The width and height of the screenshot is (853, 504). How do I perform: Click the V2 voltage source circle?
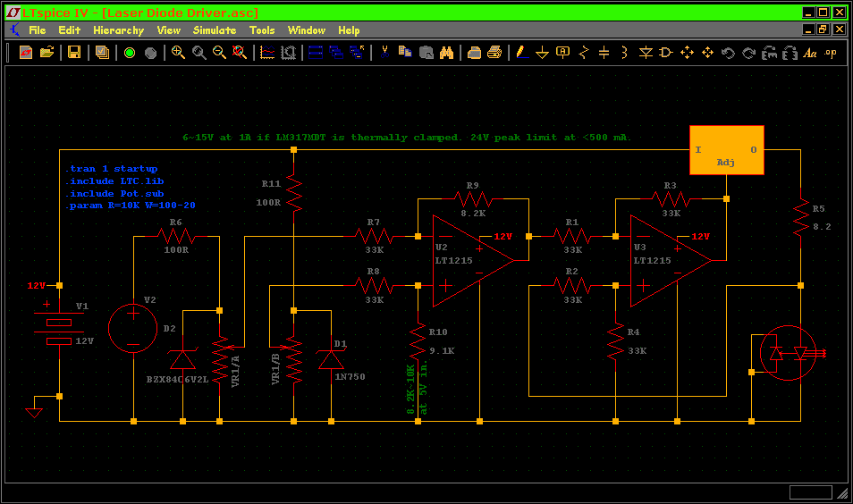click(132, 328)
